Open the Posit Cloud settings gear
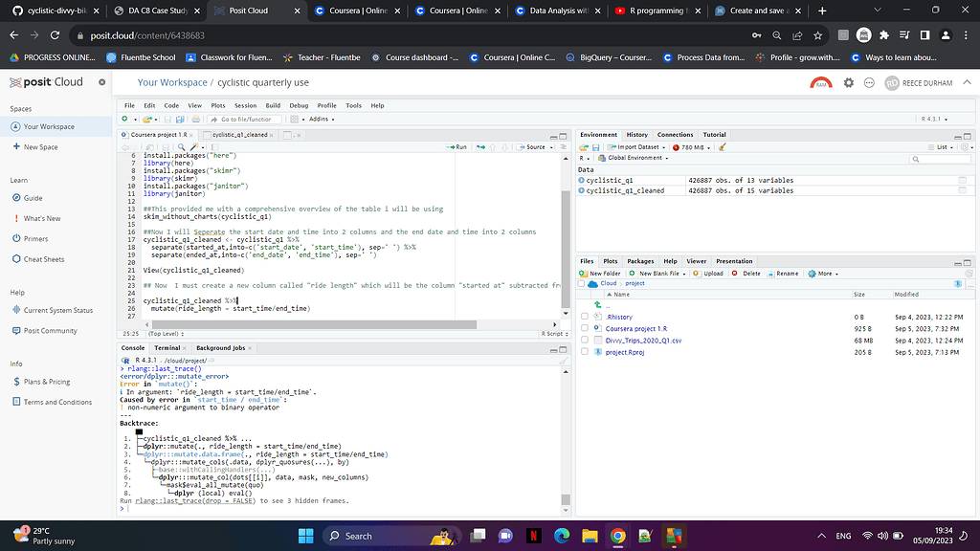This screenshot has height=551, width=980. [x=848, y=82]
